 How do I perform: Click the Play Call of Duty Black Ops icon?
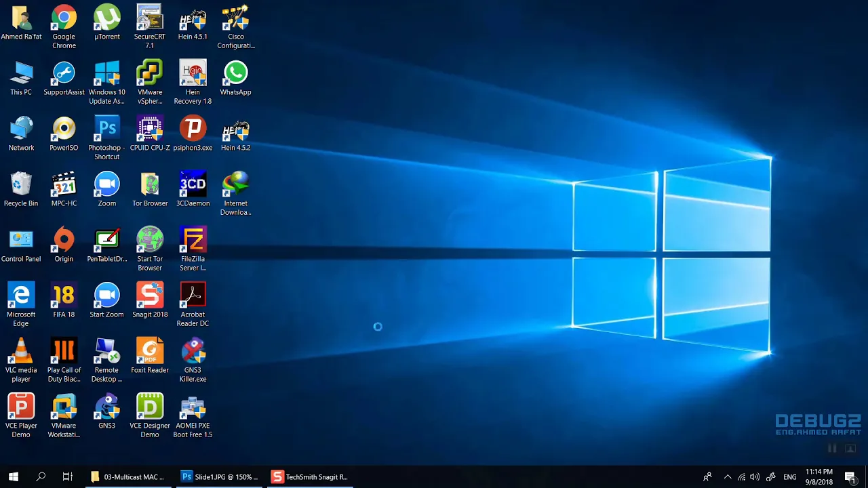pos(64,361)
